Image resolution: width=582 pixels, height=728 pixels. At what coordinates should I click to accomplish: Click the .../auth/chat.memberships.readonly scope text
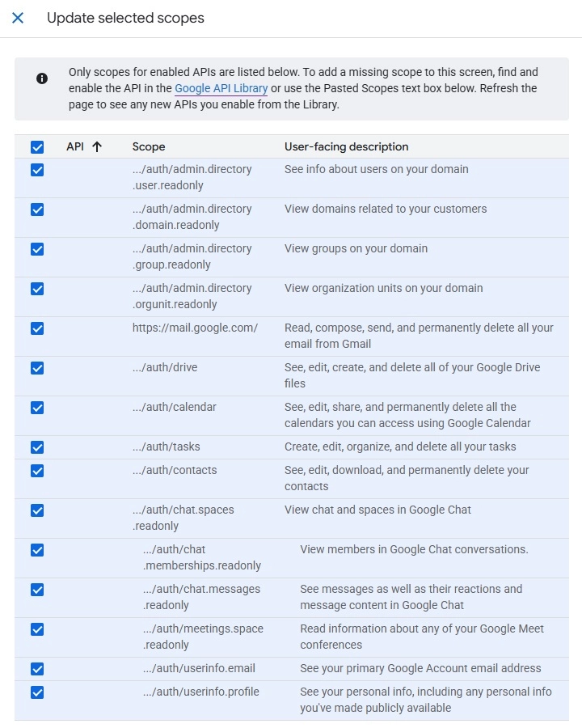202,557
